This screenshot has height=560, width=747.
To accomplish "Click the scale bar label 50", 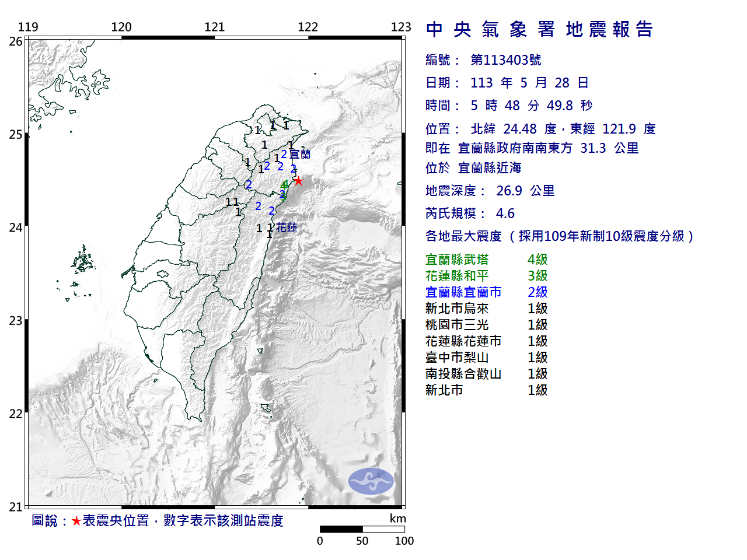I will point(362,541).
